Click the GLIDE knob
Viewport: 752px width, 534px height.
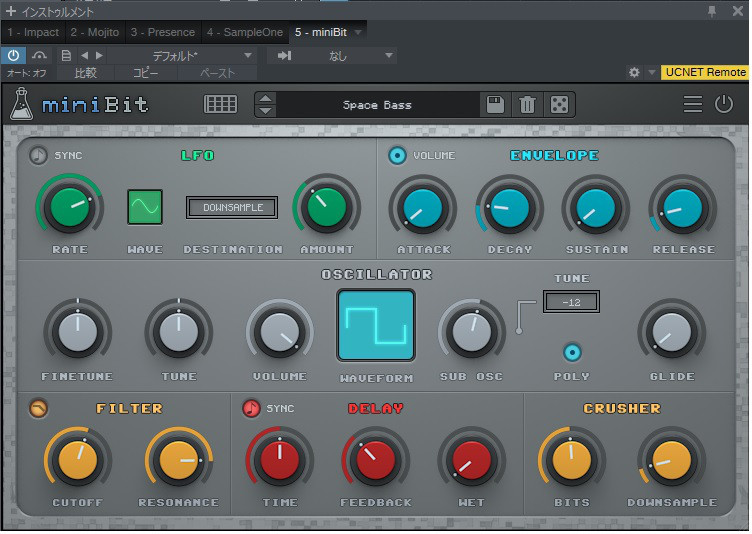[x=671, y=332]
